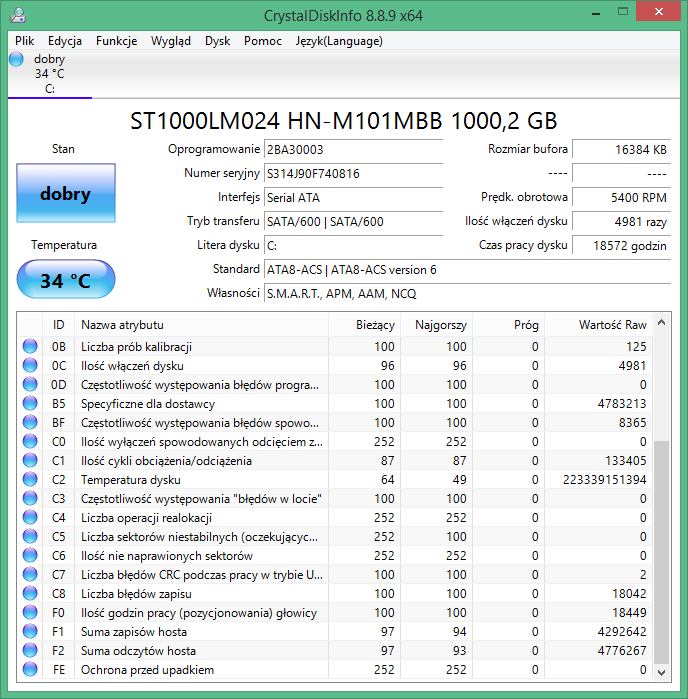Click the 'Najgorszy' column header

(437, 325)
